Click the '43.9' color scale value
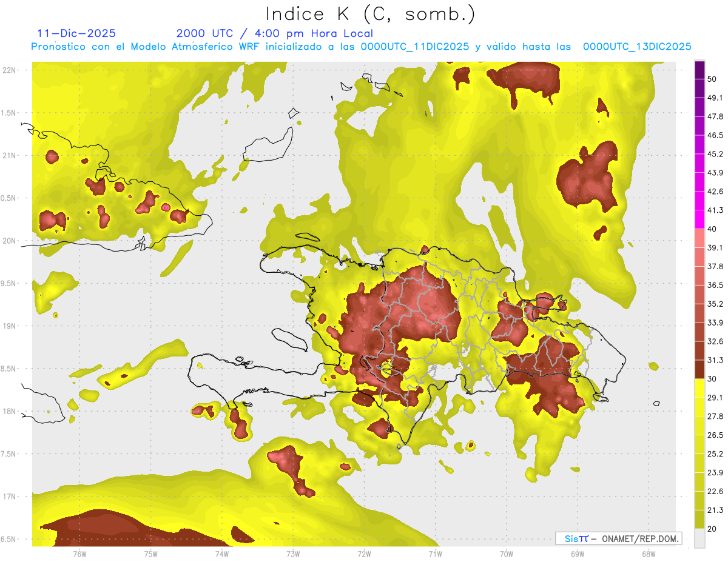Image resolution: width=728 pixels, height=562 pixels. coord(715,173)
